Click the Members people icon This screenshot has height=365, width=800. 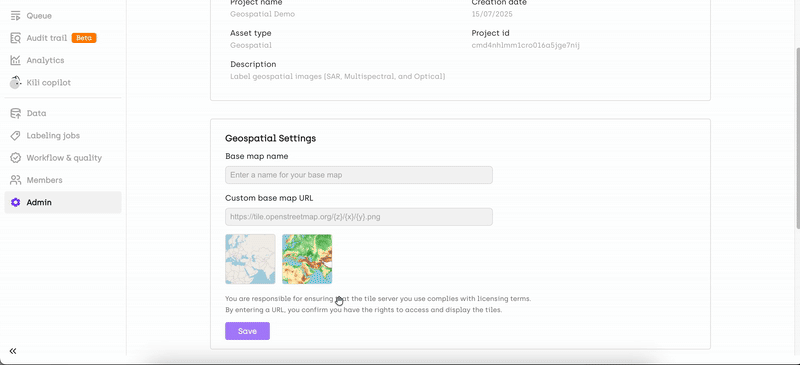click(15, 180)
